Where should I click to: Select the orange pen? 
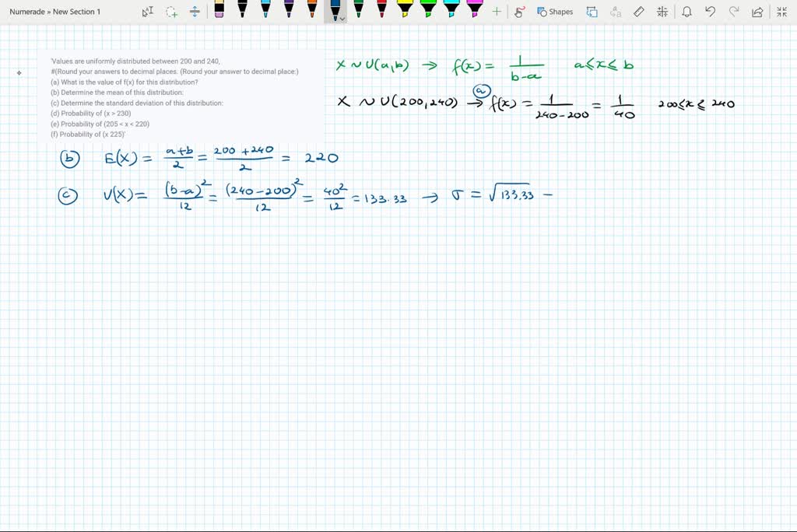coord(311,11)
